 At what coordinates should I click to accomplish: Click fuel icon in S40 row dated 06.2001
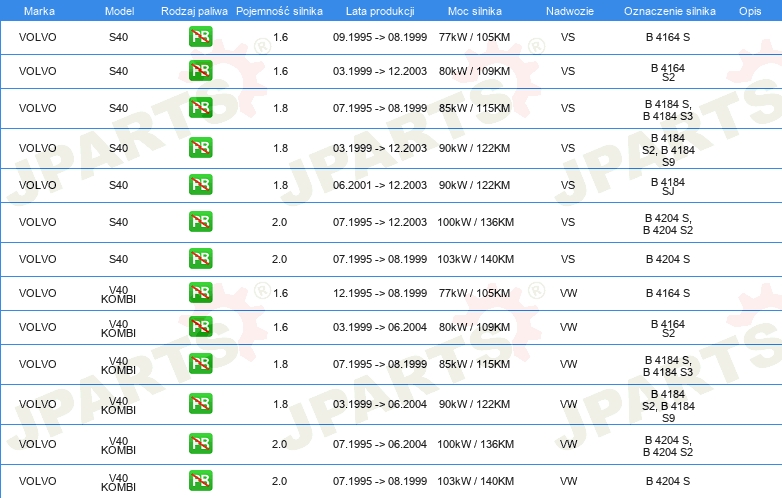[200, 185]
